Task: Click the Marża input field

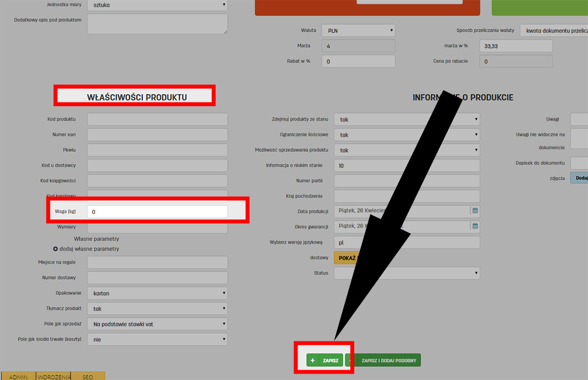Action: coord(358,46)
